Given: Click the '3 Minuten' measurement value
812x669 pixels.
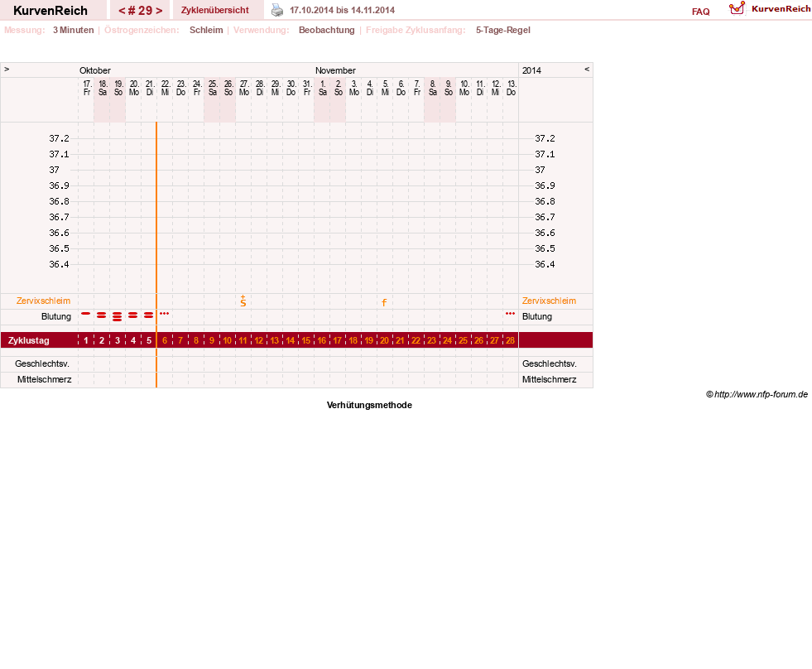Looking at the screenshot, I should (x=73, y=30).
